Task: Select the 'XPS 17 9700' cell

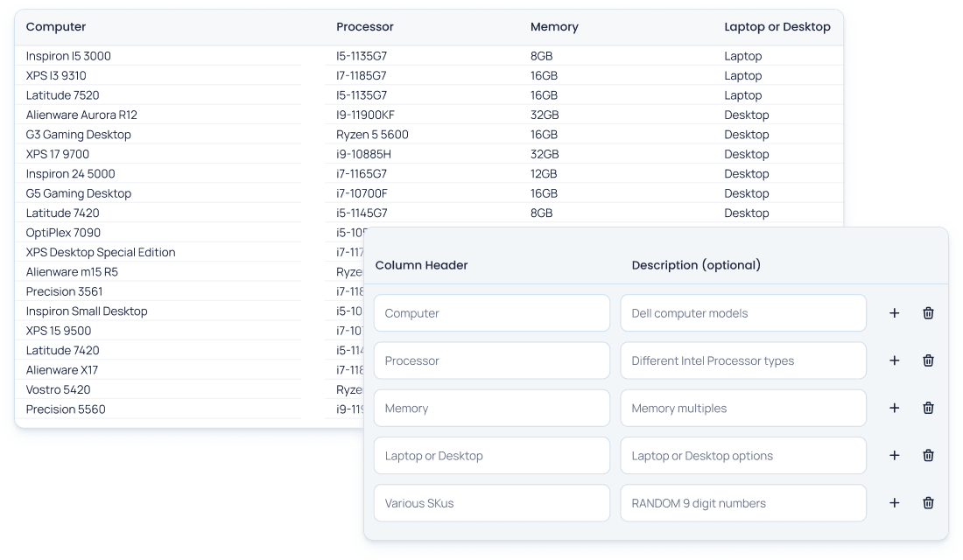Action: tap(58, 154)
